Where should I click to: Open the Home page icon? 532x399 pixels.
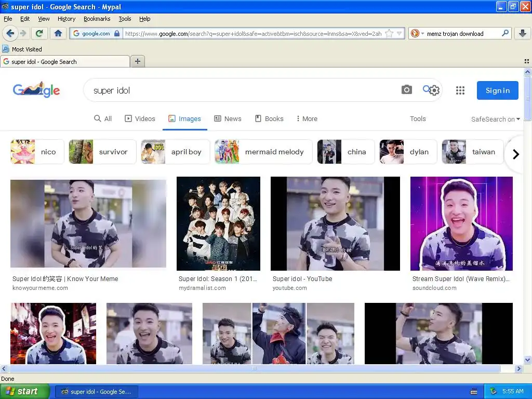tap(58, 33)
